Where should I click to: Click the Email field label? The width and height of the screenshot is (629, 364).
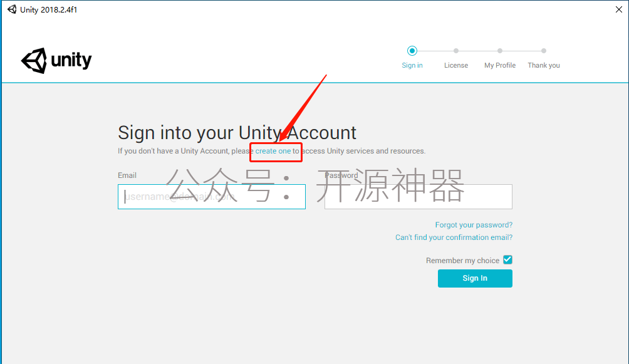[x=127, y=175]
